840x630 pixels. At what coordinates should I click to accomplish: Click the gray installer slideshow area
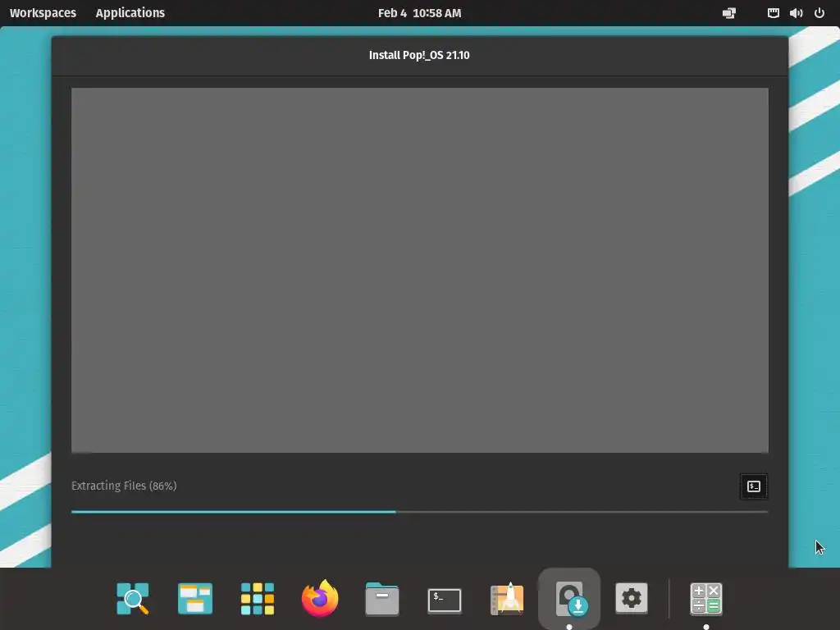419,270
